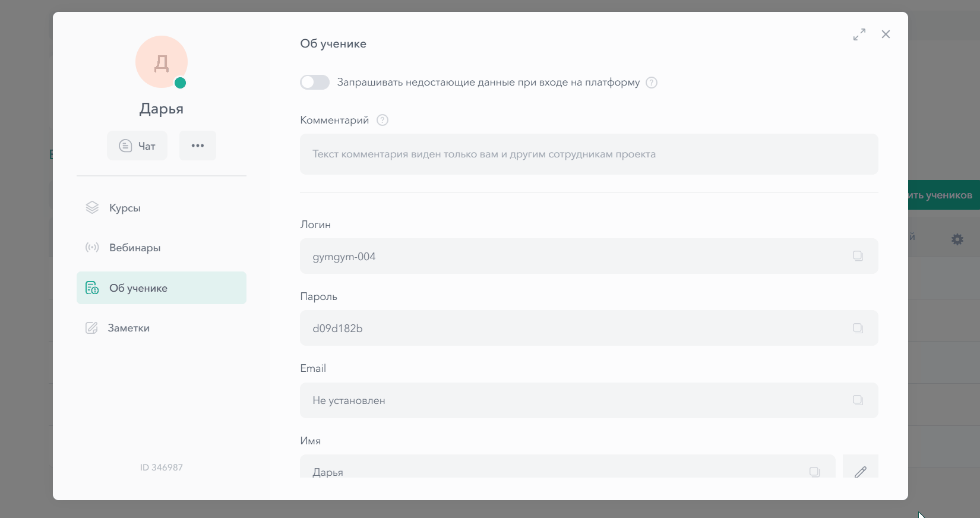980x518 pixels.
Task: Open the three-dots more actions menu
Action: (x=198, y=146)
